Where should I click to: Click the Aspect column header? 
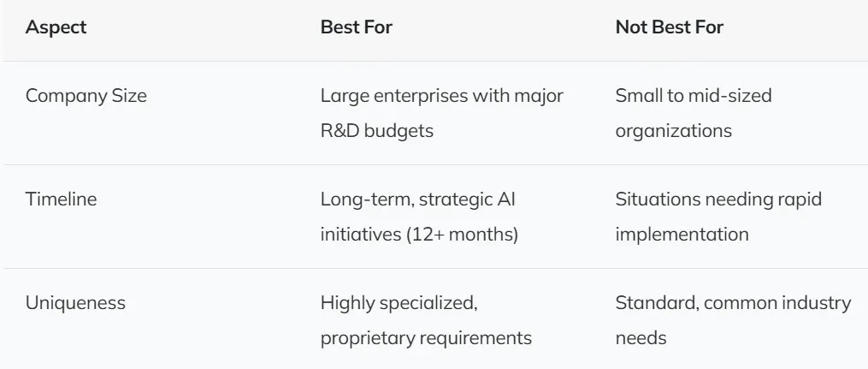(x=56, y=27)
